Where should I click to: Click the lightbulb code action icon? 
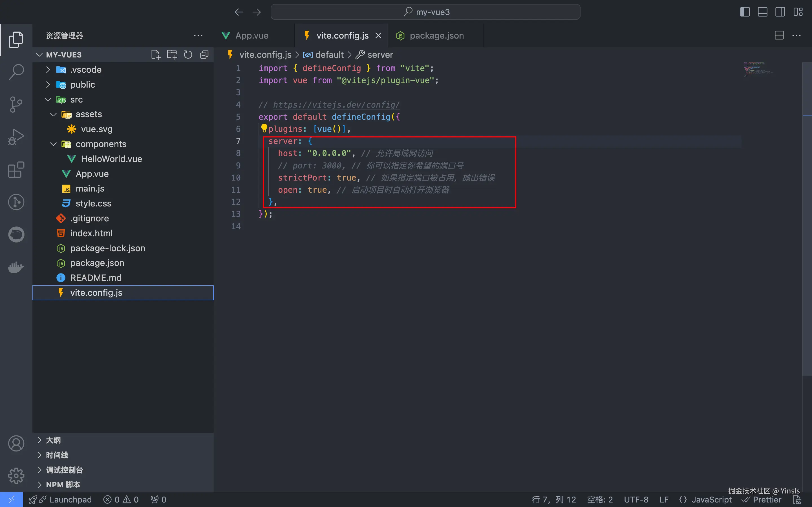[264, 128]
